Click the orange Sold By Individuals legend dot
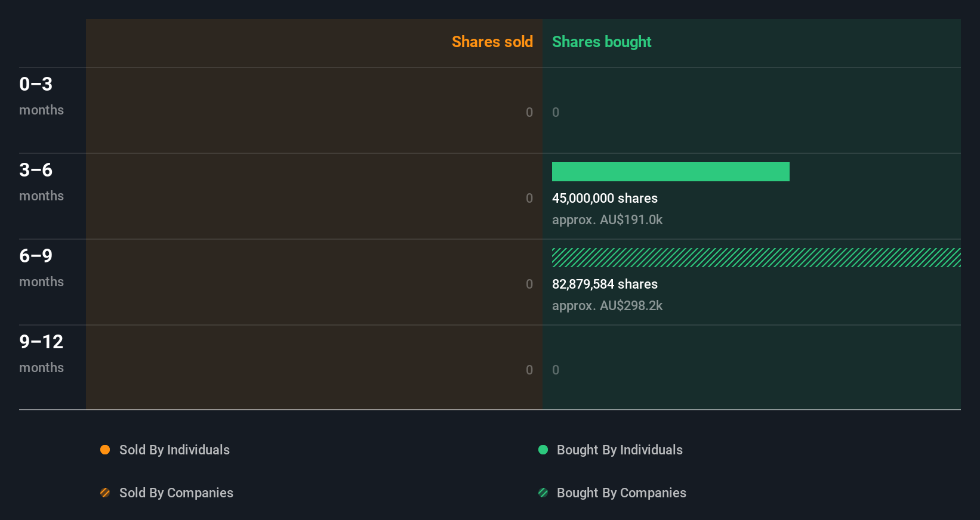Viewport: 980px width, 520px height. click(x=105, y=450)
